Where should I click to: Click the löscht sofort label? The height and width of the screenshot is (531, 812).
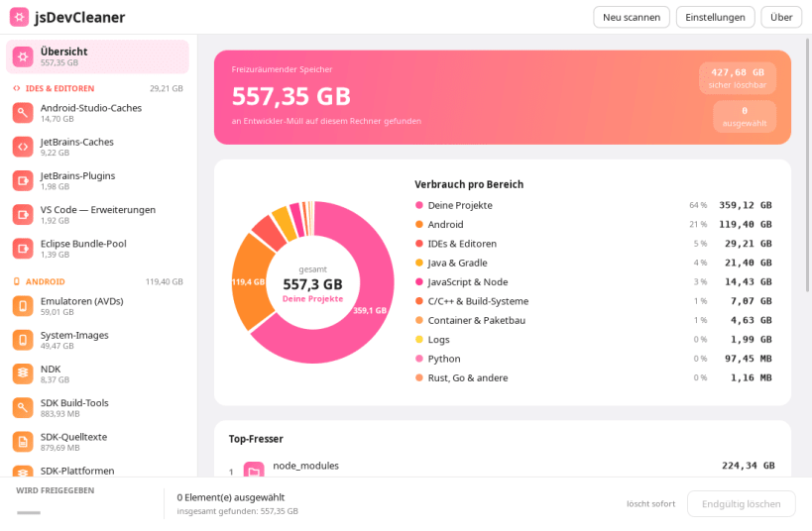651,504
